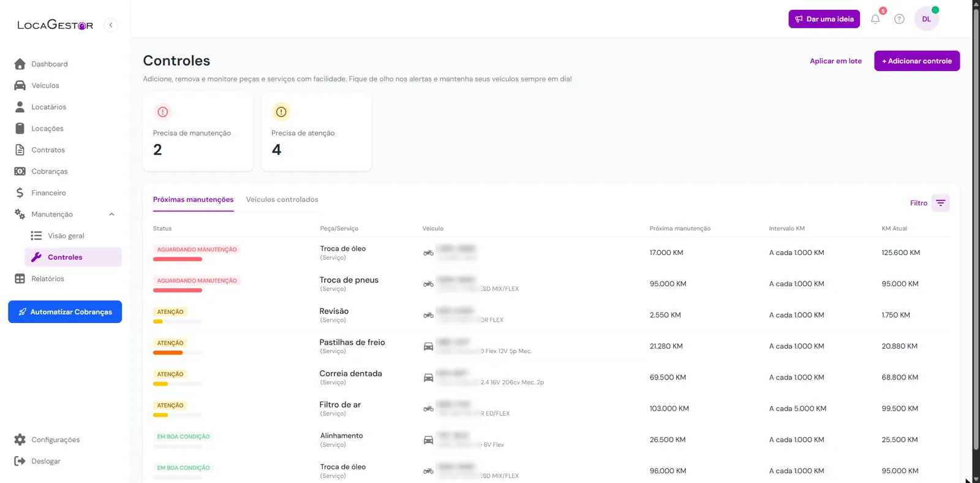Click the Correia dentada service name
980x483 pixels.
tap(350, 373)
